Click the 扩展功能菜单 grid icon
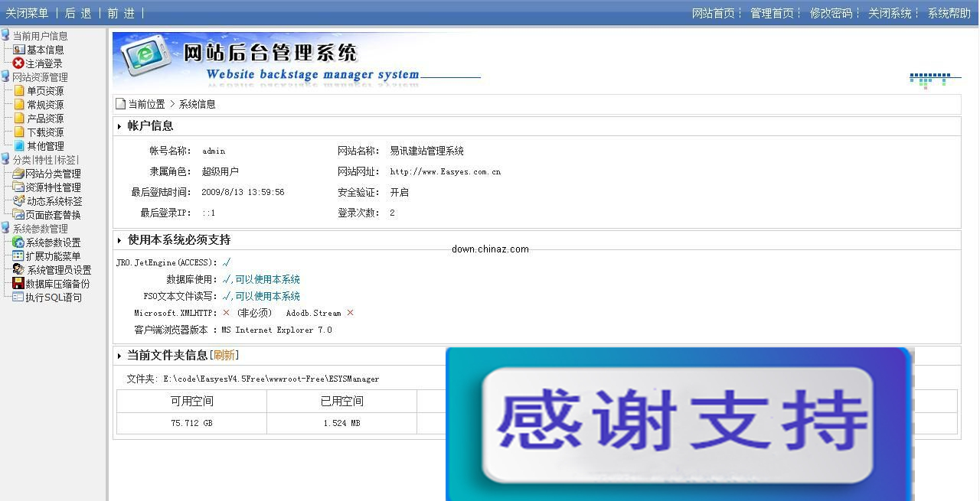The image size is (980, 501). [x=18, y=256]
